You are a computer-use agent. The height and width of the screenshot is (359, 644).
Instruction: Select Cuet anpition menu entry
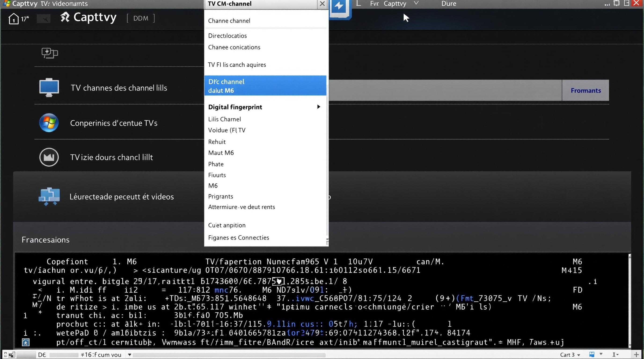(x=227, y=225)
